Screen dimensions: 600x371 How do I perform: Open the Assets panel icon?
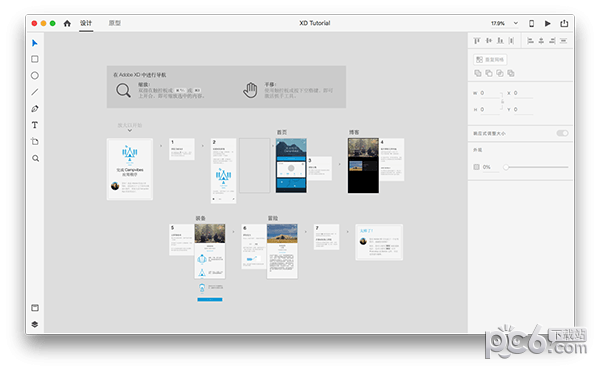(35, 308)
